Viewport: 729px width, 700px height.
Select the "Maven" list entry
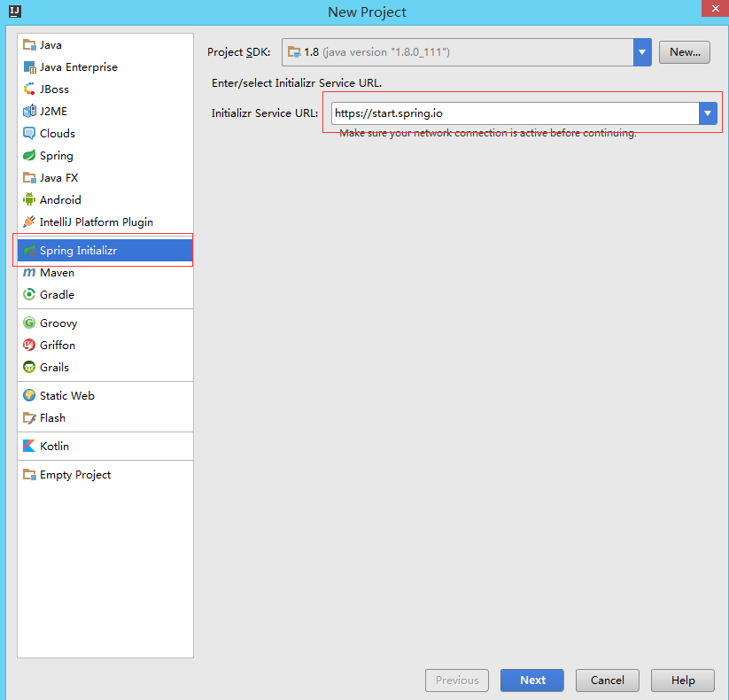(x=105, y=273)
